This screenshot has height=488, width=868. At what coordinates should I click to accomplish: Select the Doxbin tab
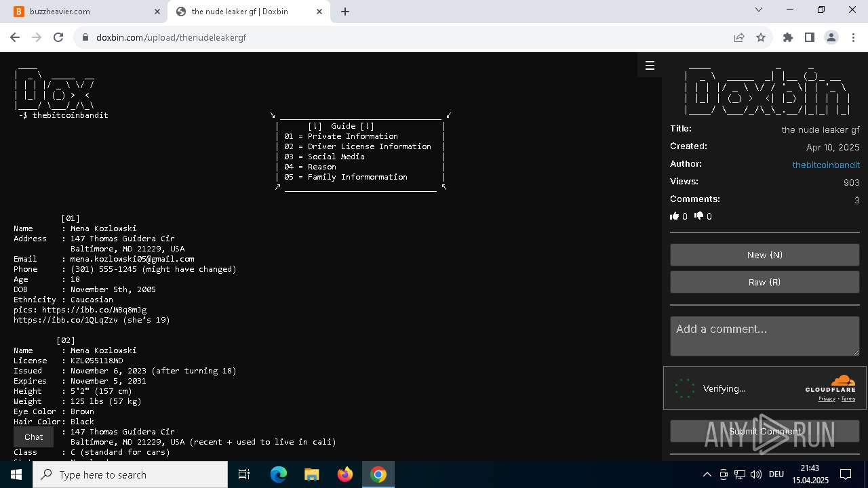pyautogui.click(x=249, y=12)
